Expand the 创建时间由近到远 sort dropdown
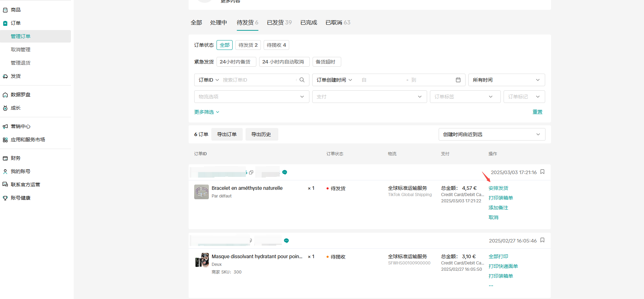 click(x=492, y=134)
